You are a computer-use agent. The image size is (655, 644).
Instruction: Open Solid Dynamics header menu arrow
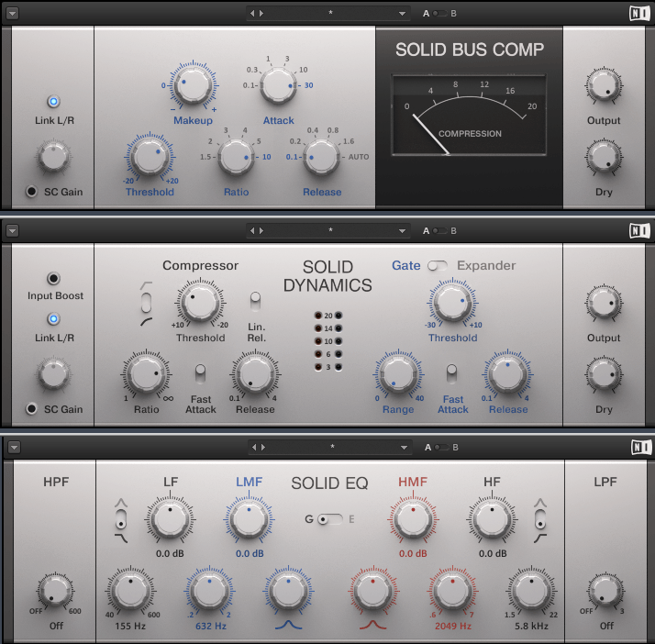coord(13,230)
